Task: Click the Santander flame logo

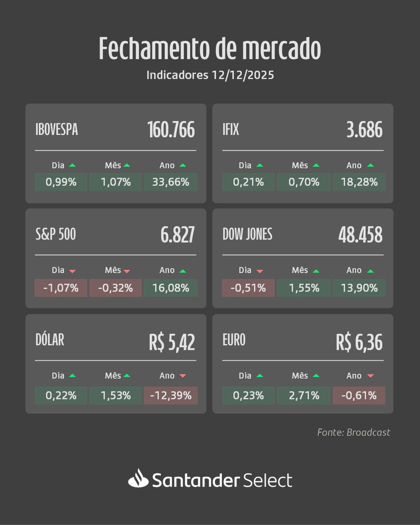Action: point(138,479)
